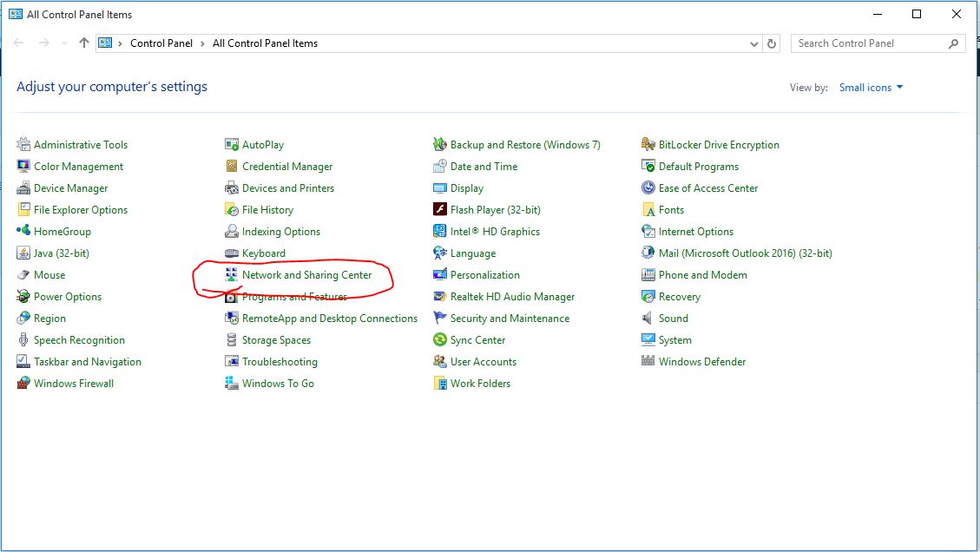Click the back navigation arrow
This screenshot has width=980, height=552.
coord(19,43)
